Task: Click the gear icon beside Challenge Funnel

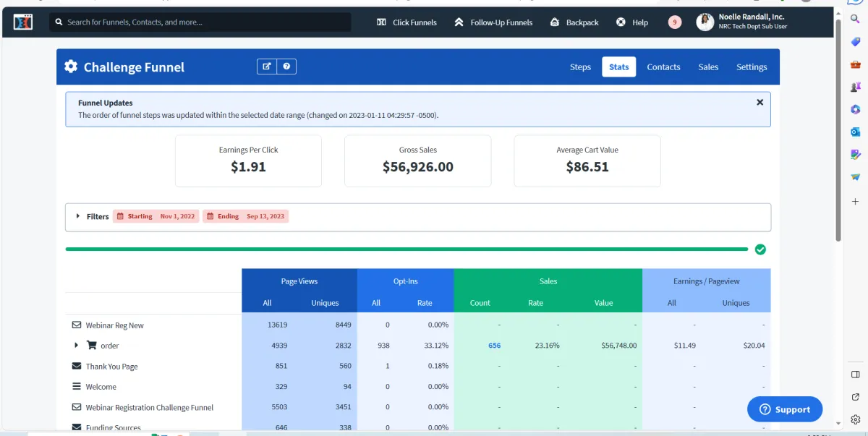Action: tap(71, 67)
